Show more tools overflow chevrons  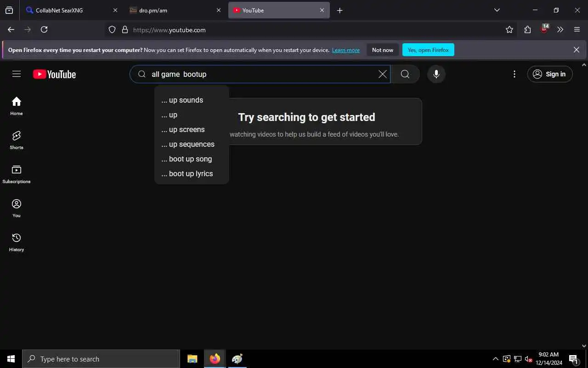pos(560,29)
